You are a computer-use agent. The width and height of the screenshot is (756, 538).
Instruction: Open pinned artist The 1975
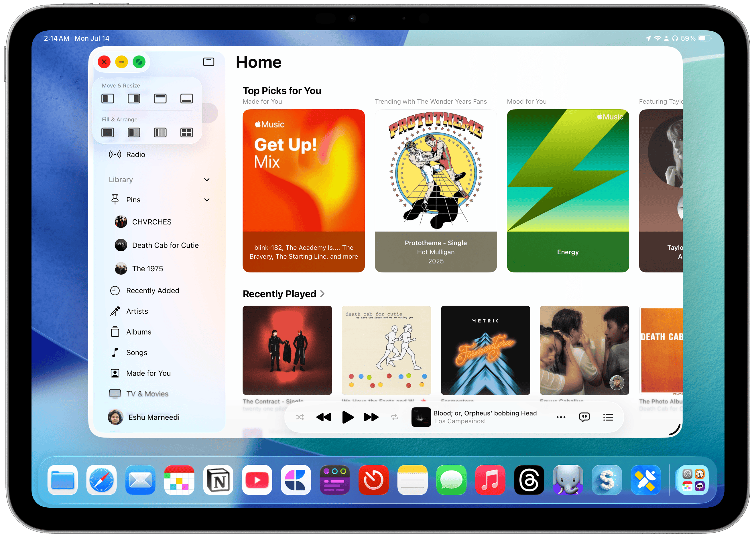coord(159,269)
